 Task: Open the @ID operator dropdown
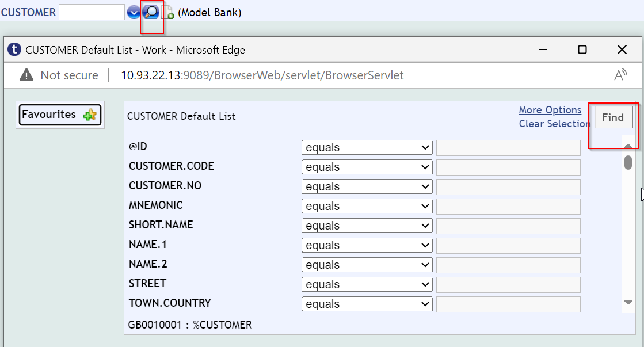[x=367, y=148]
